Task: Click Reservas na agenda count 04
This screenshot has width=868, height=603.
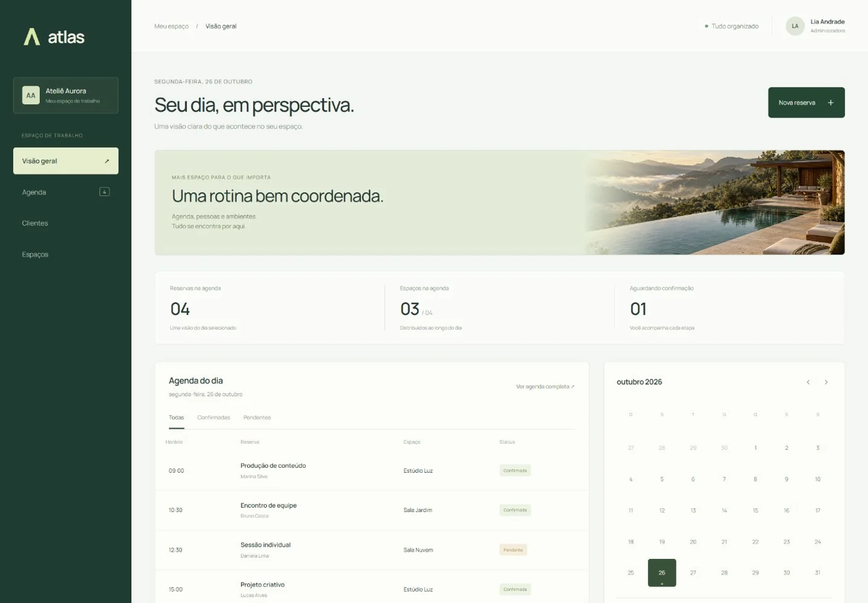Action: pos(180,309)
